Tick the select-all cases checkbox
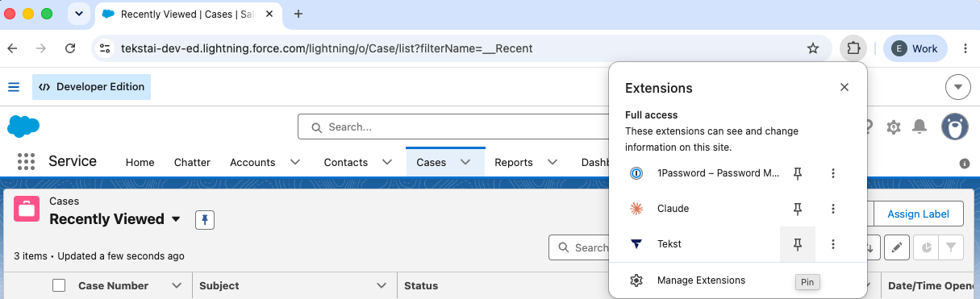980x299 pixels. pos(59,285)
